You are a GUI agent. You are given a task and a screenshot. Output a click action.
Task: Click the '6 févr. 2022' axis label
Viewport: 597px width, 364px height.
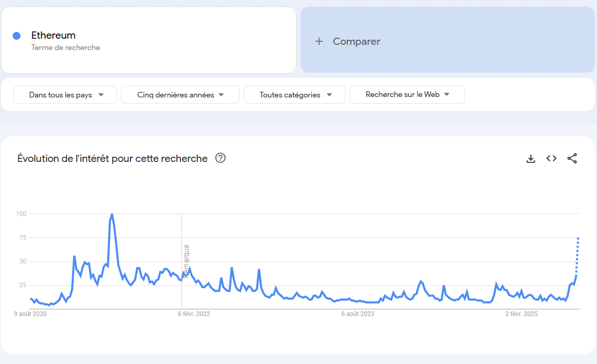194,314
